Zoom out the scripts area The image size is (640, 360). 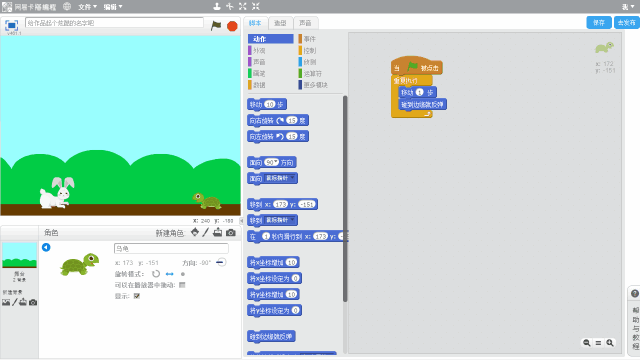587,343
